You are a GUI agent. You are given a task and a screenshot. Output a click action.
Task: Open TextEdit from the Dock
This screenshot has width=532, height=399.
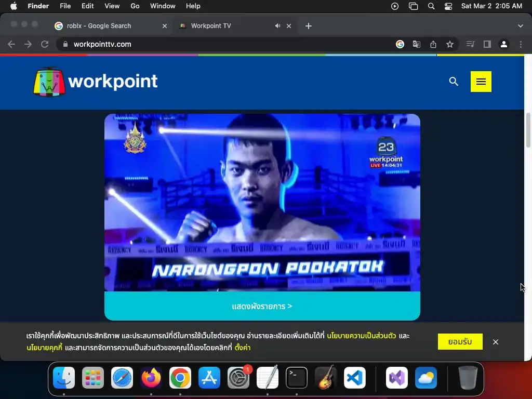point(268,377)
